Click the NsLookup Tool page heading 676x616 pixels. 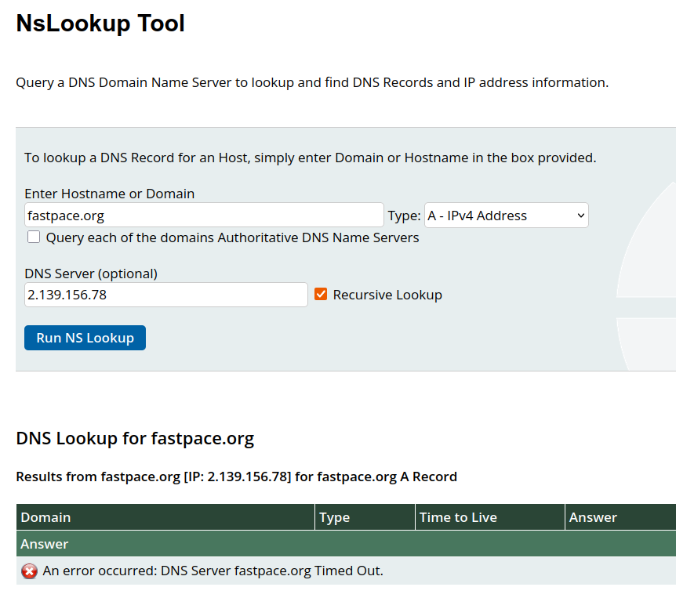(x=100, y=24)
